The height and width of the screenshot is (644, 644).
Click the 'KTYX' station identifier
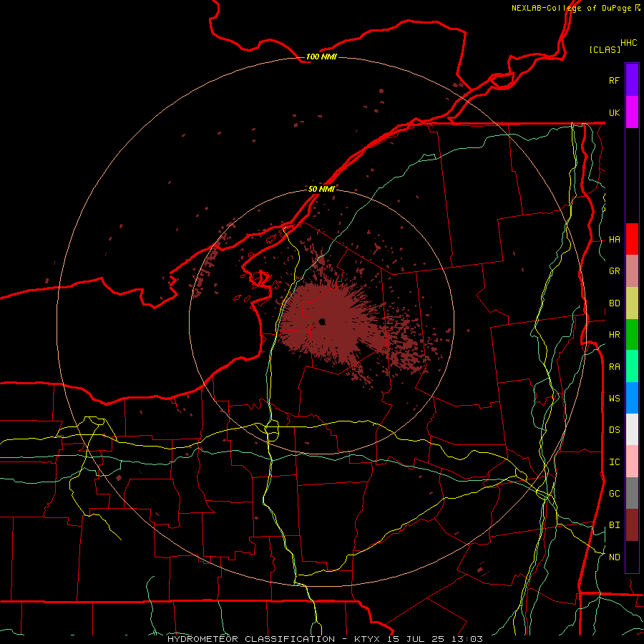(368, 639)
